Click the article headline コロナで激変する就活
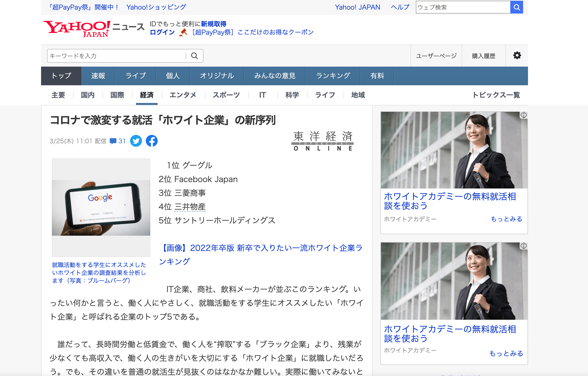The height and width of the screenshot is (376, 588). tap(163, 120)
